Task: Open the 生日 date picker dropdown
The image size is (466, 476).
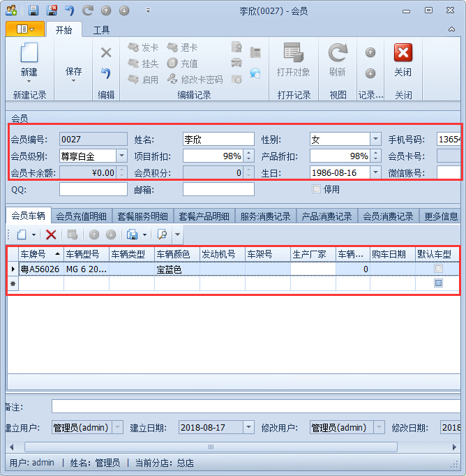Action: (375, 172)
